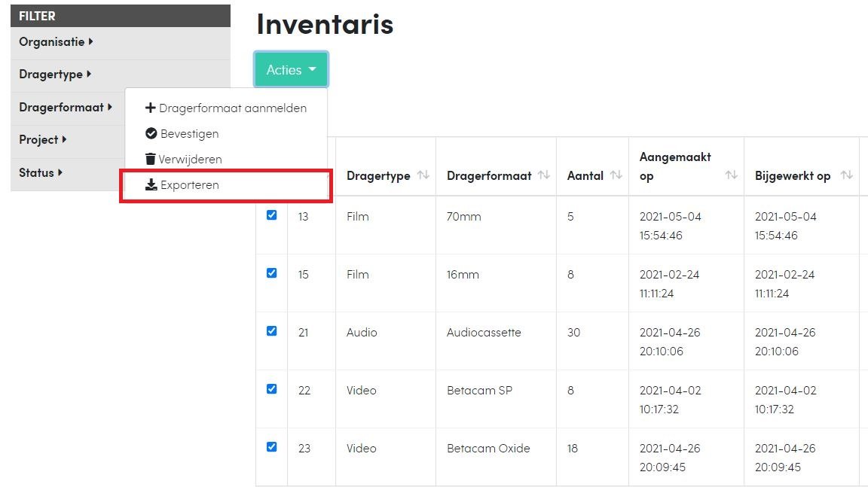
Task: Click the Dragerformaat column header text
Action: pyautogui.click(x=489, y=176)
